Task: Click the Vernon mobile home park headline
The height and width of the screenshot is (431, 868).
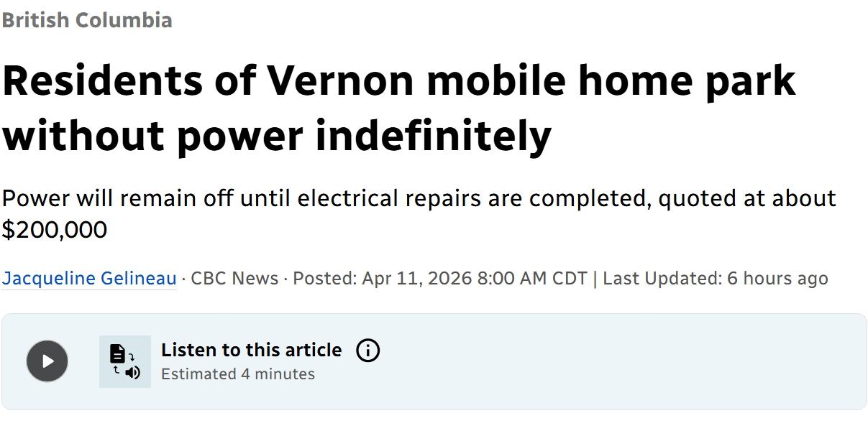Action: pos(398,108)
